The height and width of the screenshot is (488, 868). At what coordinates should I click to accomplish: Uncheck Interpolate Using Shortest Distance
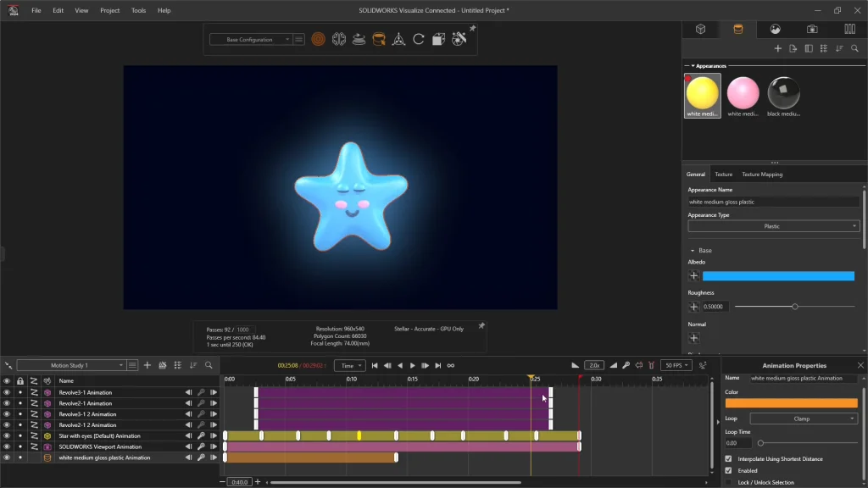pos(728,459)
